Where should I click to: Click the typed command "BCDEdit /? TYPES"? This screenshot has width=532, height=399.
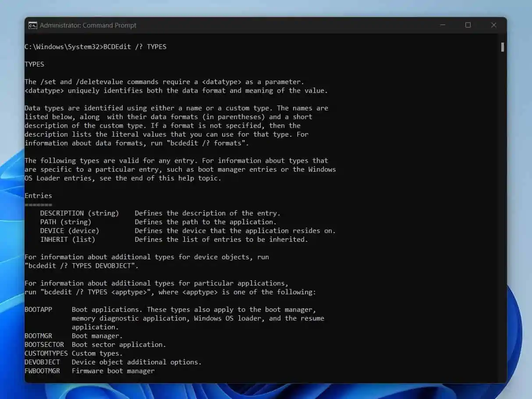(135, 47)
